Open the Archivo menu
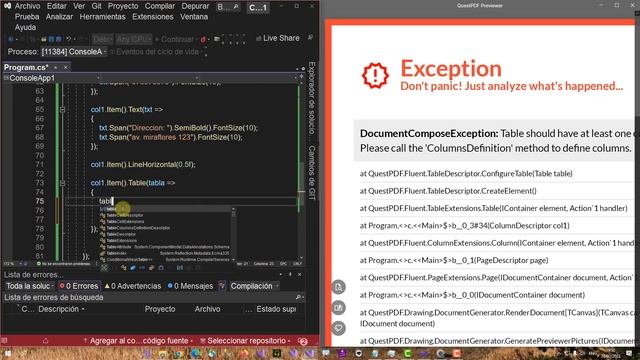 click(x=27, y=6)
